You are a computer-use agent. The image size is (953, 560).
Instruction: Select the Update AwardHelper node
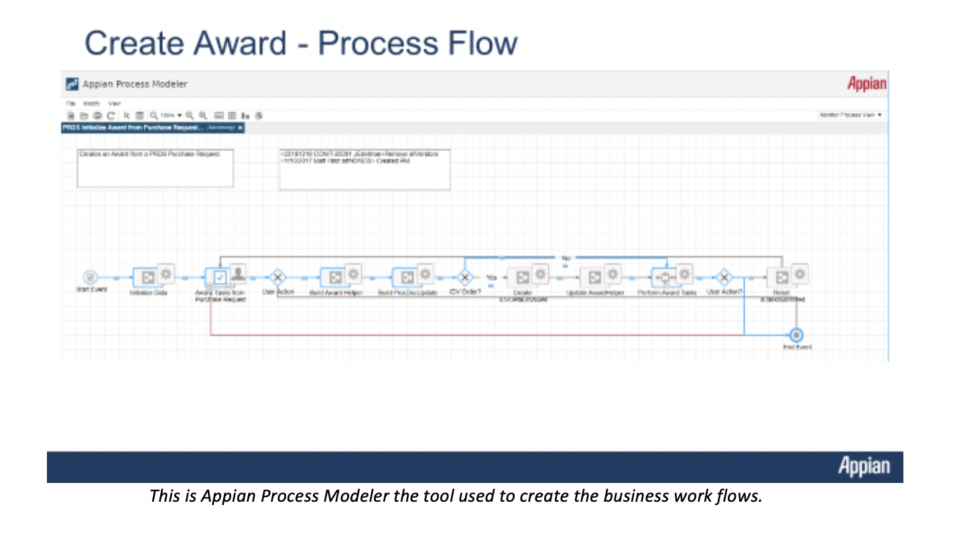[x=595, y=277]
